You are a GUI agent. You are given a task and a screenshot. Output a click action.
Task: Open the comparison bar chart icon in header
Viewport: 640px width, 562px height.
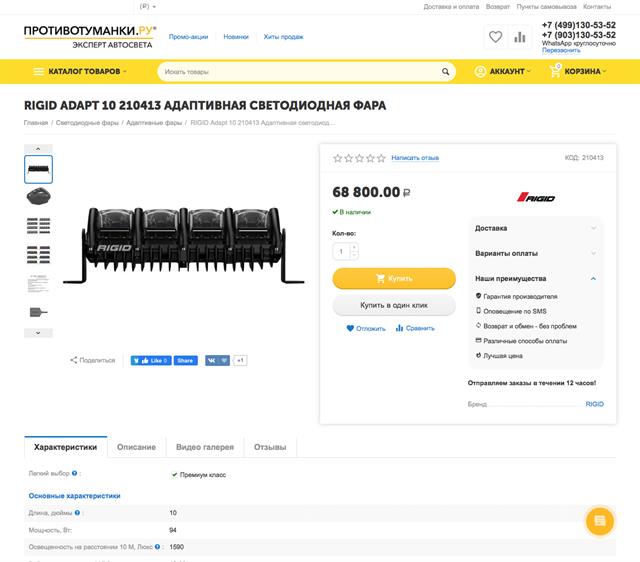(x=520, y=37)
